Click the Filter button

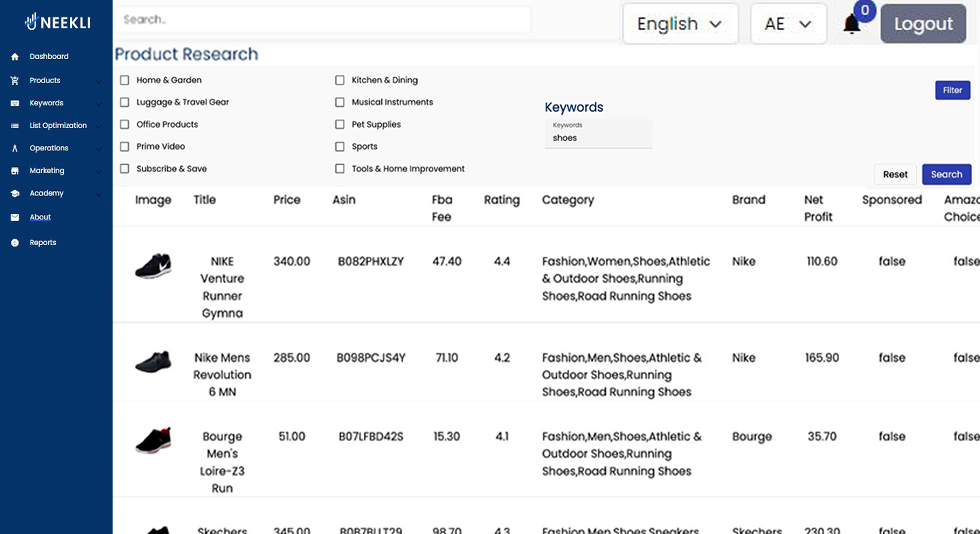click(x=953, y=90)
